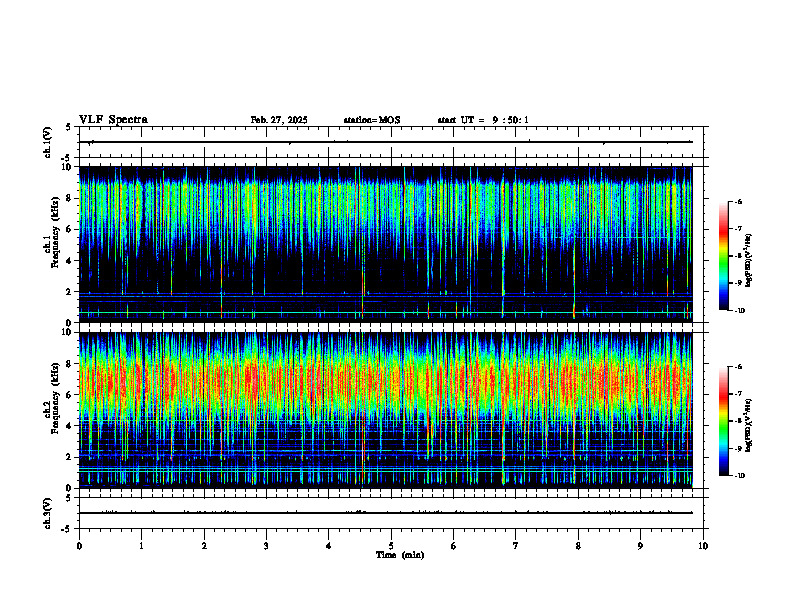This screenshot has width=792, height=612.
Task: Click the 'ch.1(V)' axis label
Action: point(48,142)
